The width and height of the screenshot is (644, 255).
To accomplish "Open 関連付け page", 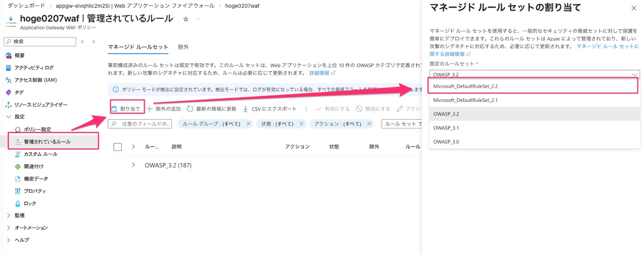I will click(x=29, y=166).
